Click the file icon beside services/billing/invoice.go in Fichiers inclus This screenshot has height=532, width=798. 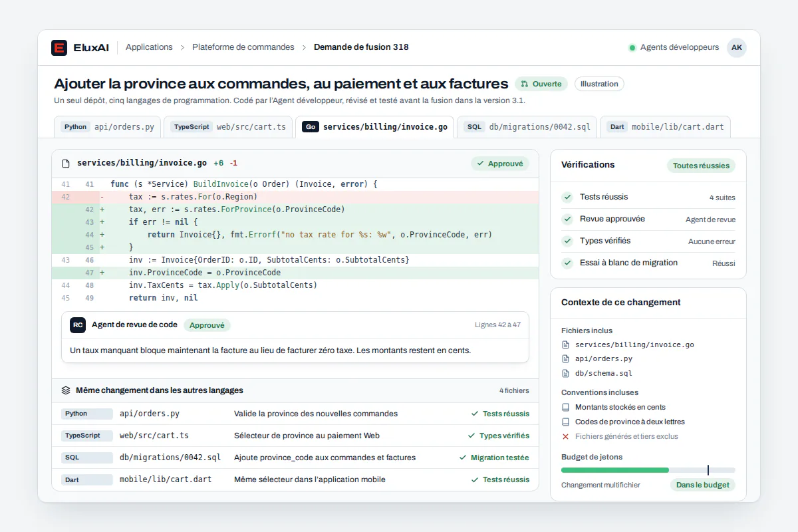pyautogui.click(x=566, y=345)
